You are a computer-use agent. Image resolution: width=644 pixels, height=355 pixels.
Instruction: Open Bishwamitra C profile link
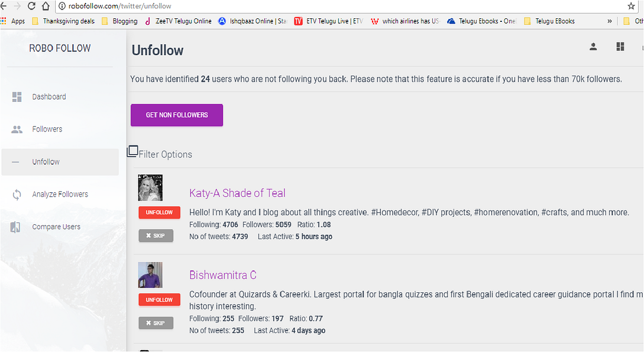[x=222, y=275]
